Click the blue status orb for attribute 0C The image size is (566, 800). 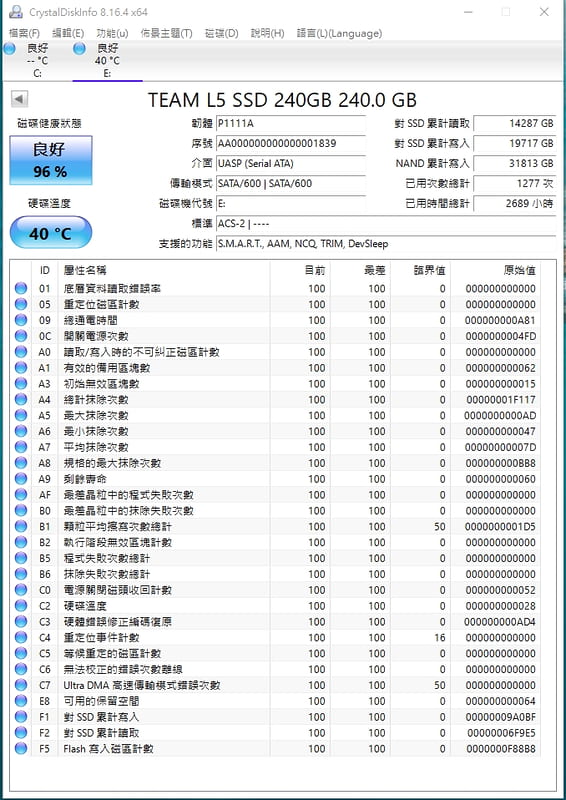click(x=21, y=336)
